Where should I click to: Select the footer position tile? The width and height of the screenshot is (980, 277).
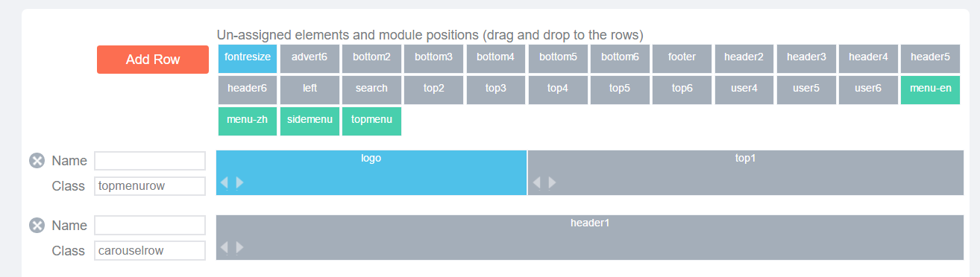click(682, 58)
